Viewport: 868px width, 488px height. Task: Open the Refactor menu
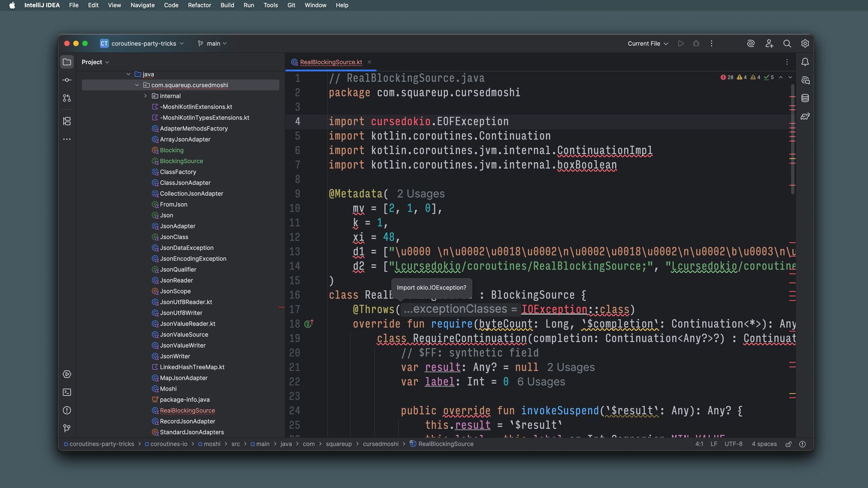tap(199, 5)
